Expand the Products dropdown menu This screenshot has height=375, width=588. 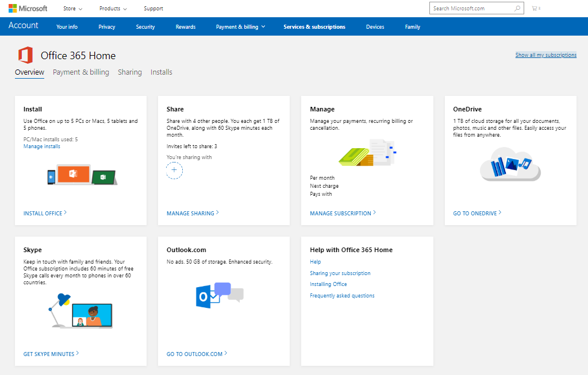click(113, 8)
